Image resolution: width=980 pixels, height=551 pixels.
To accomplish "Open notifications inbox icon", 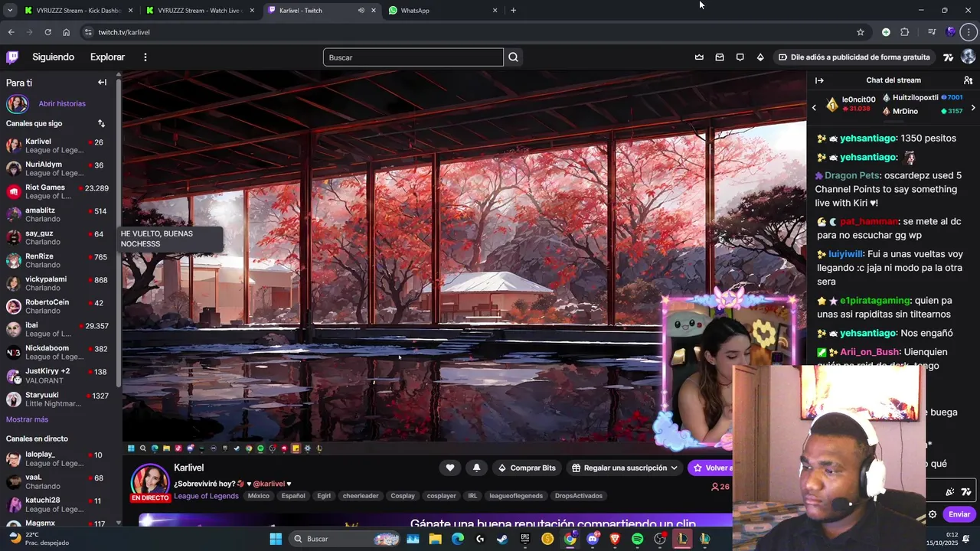I will pyautogui.click(x=720, y=57).
